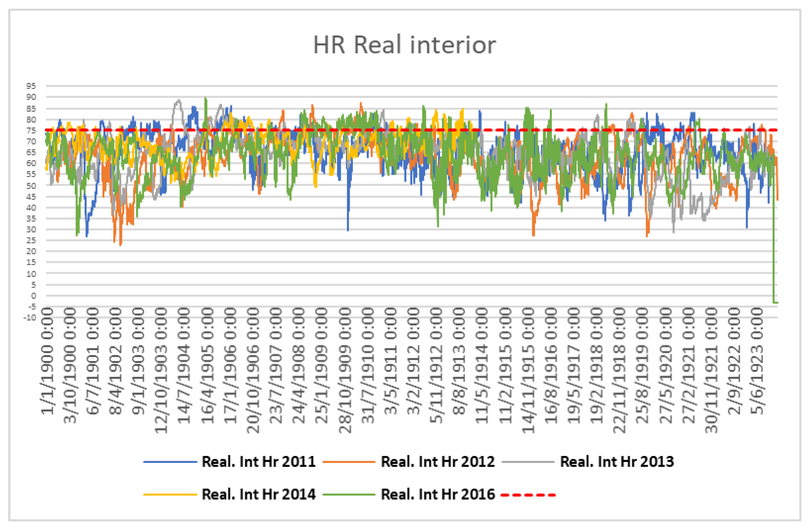Click the 1/1/1900 0:00 axis date label
Viewport: 812px width, 531px height.
coord(48,361)
